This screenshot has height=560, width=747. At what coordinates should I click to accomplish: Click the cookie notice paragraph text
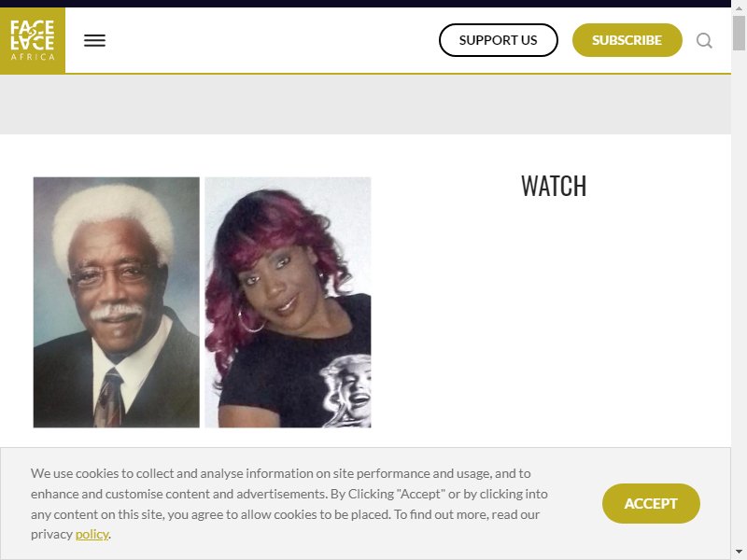[289, 504]
